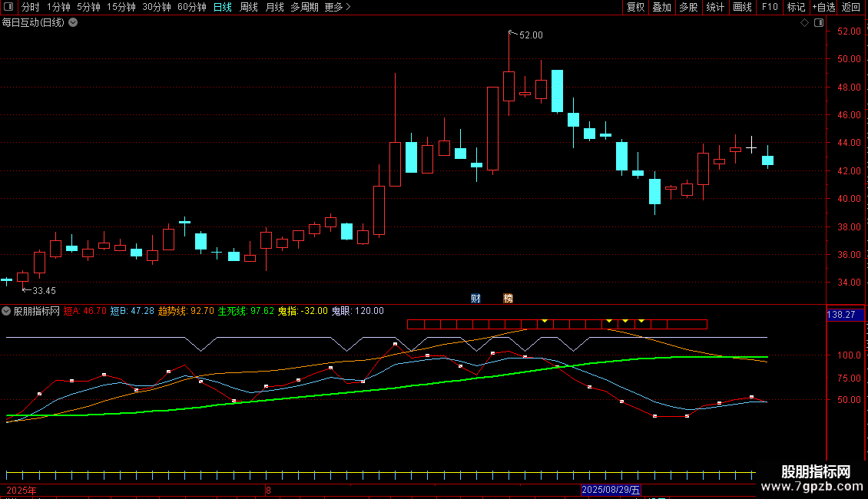Image resolution: width=868 pixels, height=499 pixels.
Task: Open the 统计 statistics tool
Action: pyautogui.click(x=715, y=7)
